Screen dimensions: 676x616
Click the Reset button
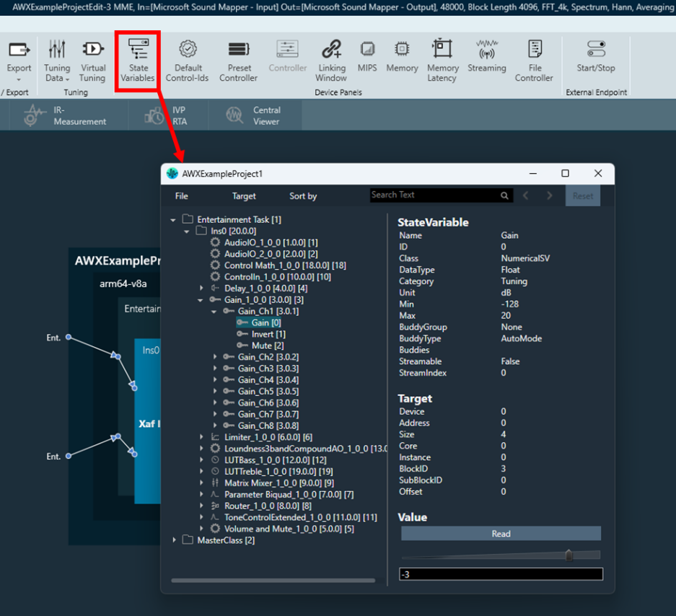[x=583, y=195]
